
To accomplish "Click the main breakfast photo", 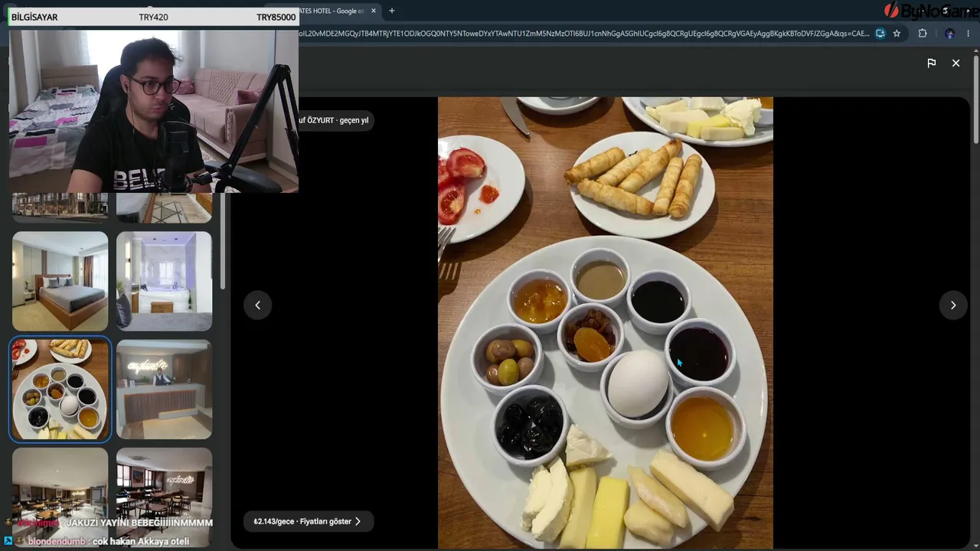I will [x=606, y=322].
